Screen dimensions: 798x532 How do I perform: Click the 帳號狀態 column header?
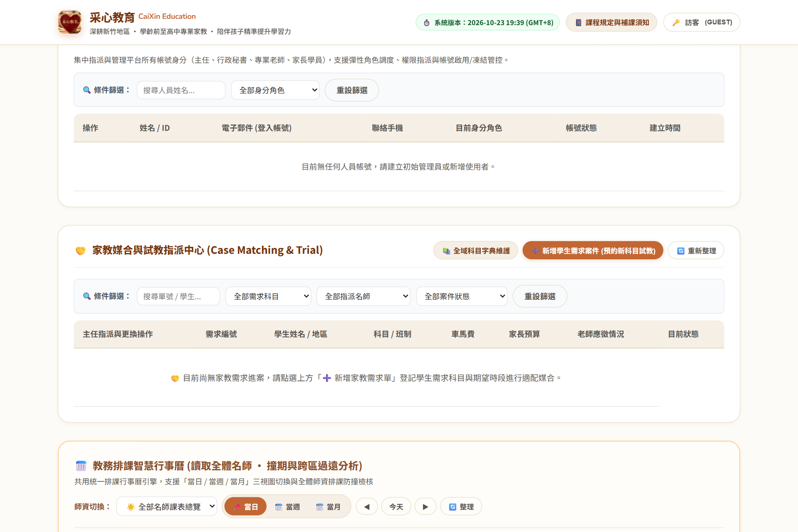pos(581,128)
